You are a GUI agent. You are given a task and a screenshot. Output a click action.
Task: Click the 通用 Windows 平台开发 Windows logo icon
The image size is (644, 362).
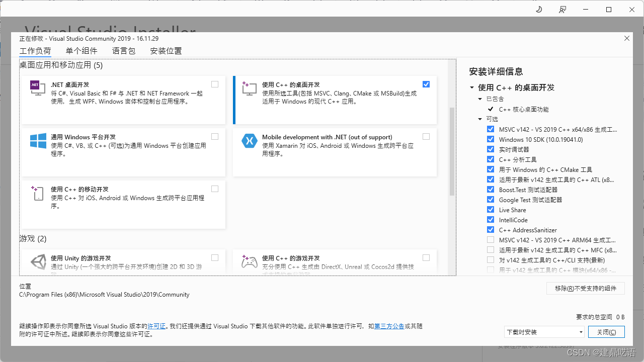pos(38,141)
